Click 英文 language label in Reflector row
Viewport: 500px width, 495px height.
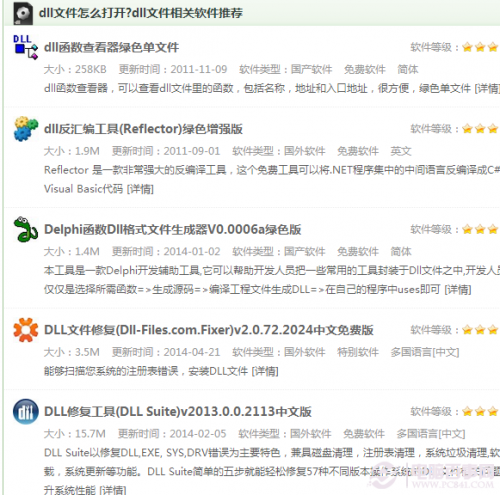(x=401, y=151)
